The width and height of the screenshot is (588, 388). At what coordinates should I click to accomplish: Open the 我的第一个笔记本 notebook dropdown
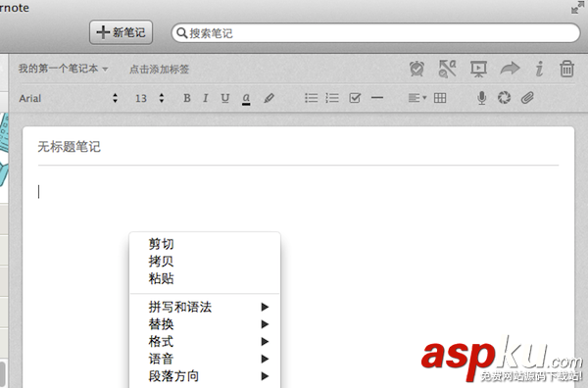tap(63, 69)
